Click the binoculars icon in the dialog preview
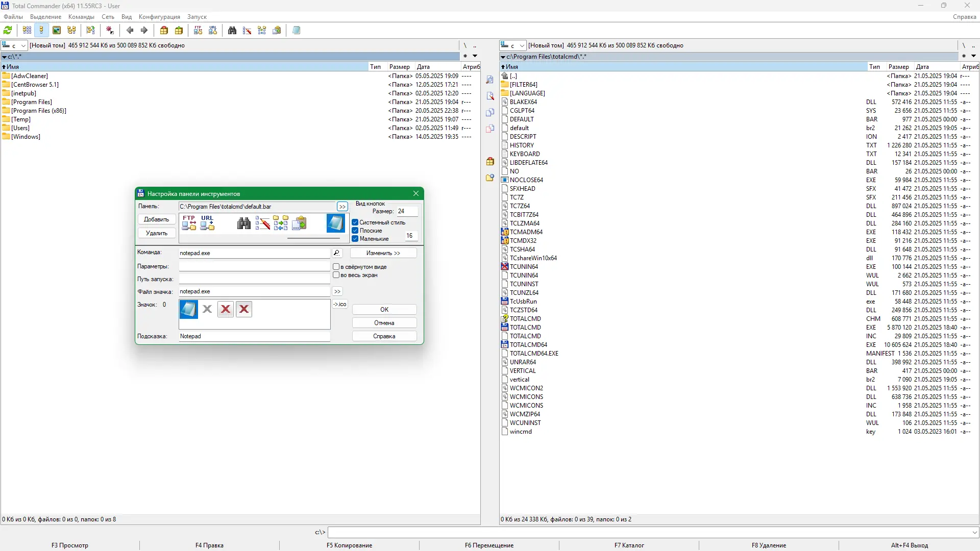The image size is (980, 551). pyautogui.click(x=244, y=223)
